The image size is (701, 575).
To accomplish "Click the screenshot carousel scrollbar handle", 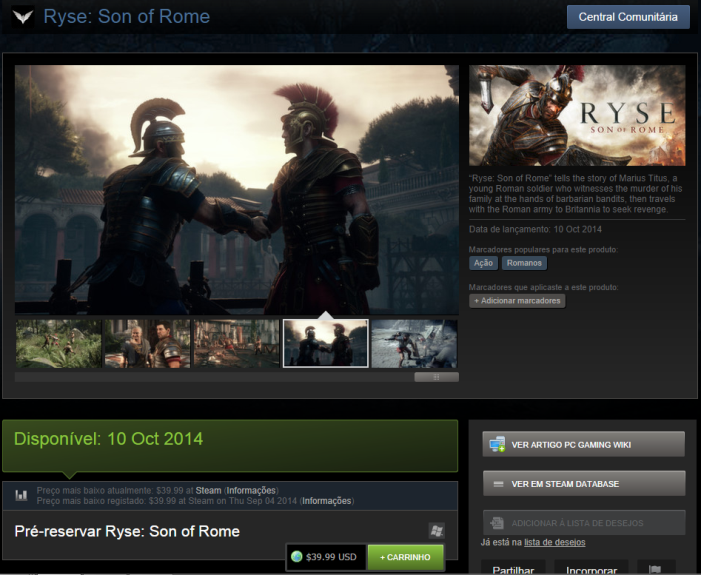I will coord(436,377).
